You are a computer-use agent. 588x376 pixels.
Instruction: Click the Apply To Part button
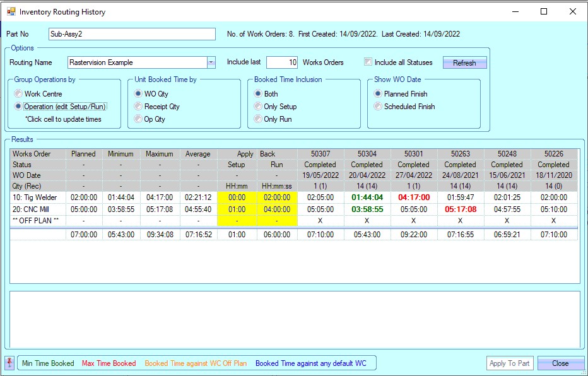click(510, 363)
